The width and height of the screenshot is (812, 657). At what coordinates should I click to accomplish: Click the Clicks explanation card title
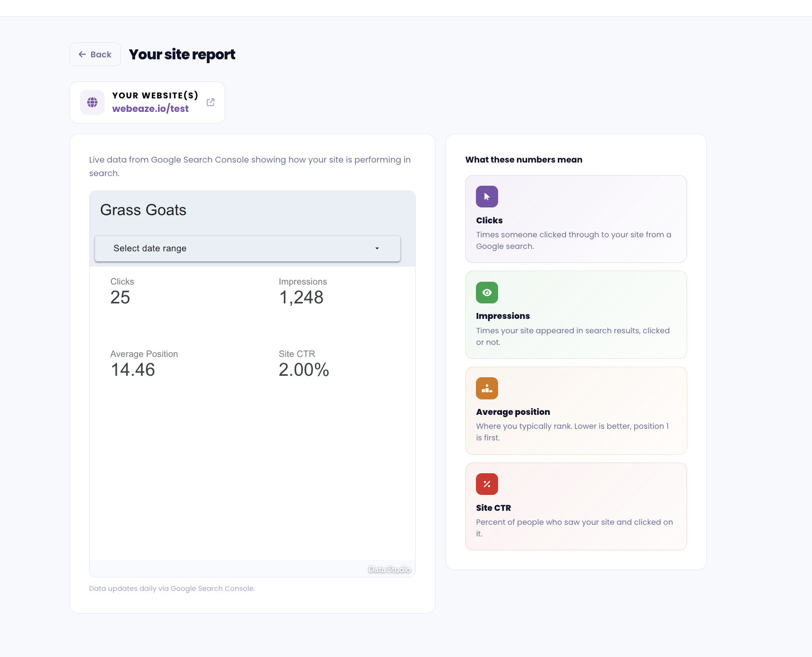pos(489,220)
